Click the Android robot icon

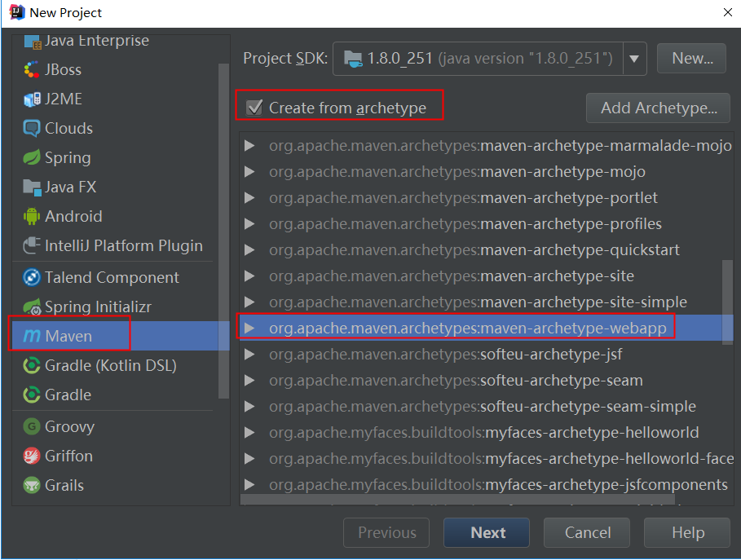pyautogui.click(x=32, y=216)
